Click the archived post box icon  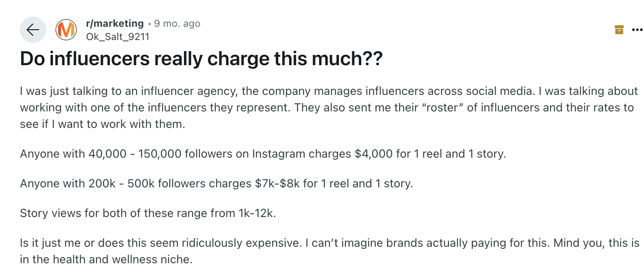tap(619, 30)
